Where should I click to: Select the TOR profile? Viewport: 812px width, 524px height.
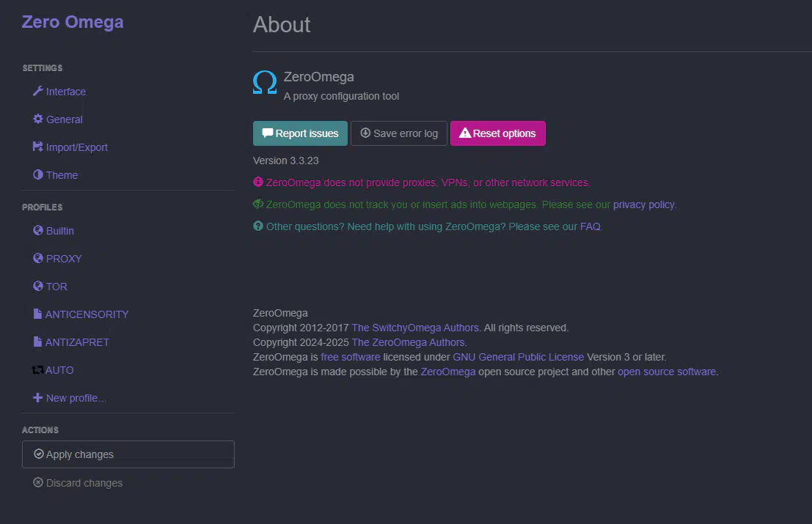(x=56, y=287)
